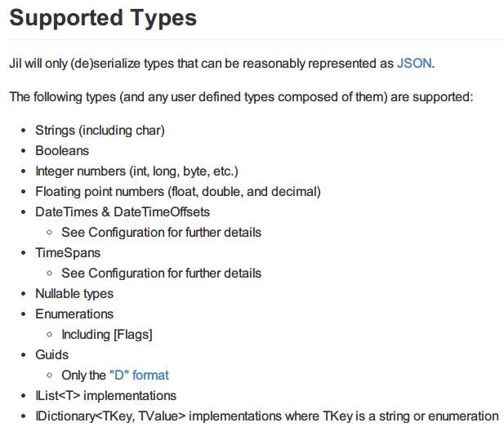
Task: Click the Enumerations list item
Action: pos(74,314)
